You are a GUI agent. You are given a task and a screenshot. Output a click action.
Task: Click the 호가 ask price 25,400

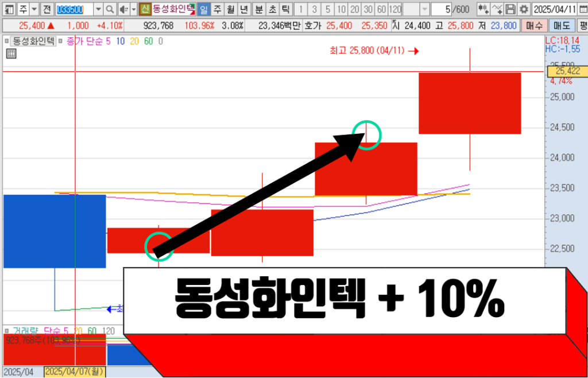click(339, 26)
